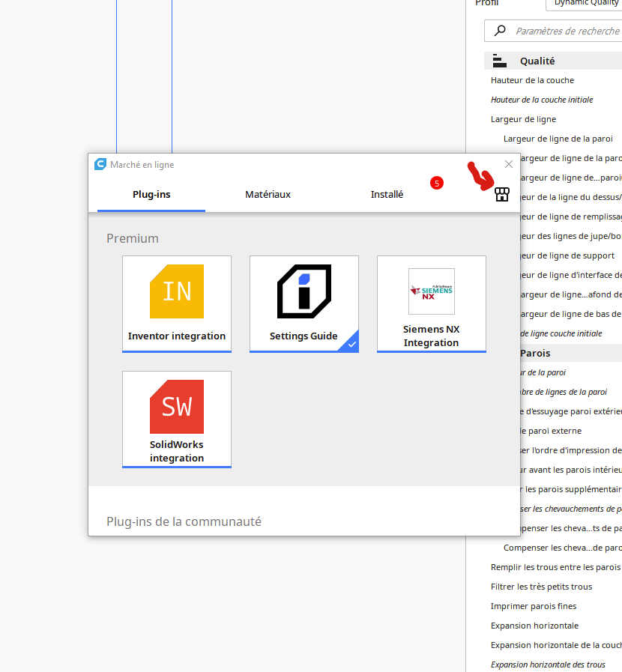Screen dimensions: 622x672
Task: Select the Plug-ins tab
Action: click(151, 195)
